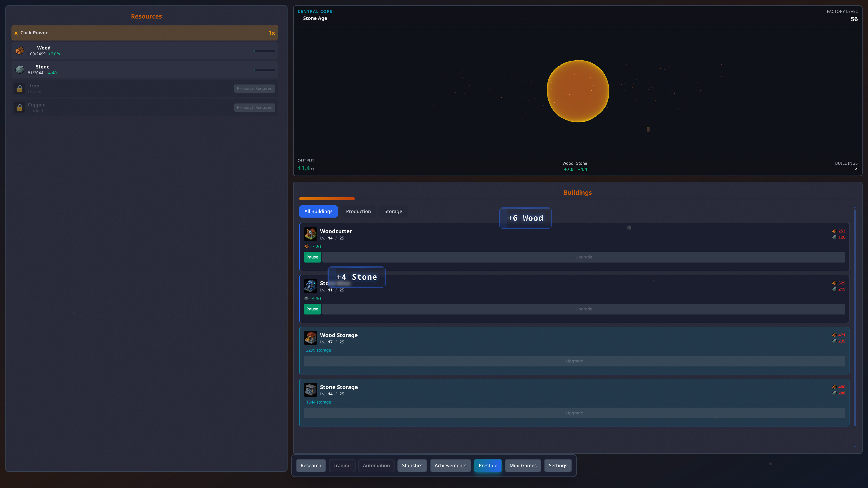This screenshot has height=488, width=868.
Task: Click the x icon beside Click Power
Action: [x=16, y=33]
